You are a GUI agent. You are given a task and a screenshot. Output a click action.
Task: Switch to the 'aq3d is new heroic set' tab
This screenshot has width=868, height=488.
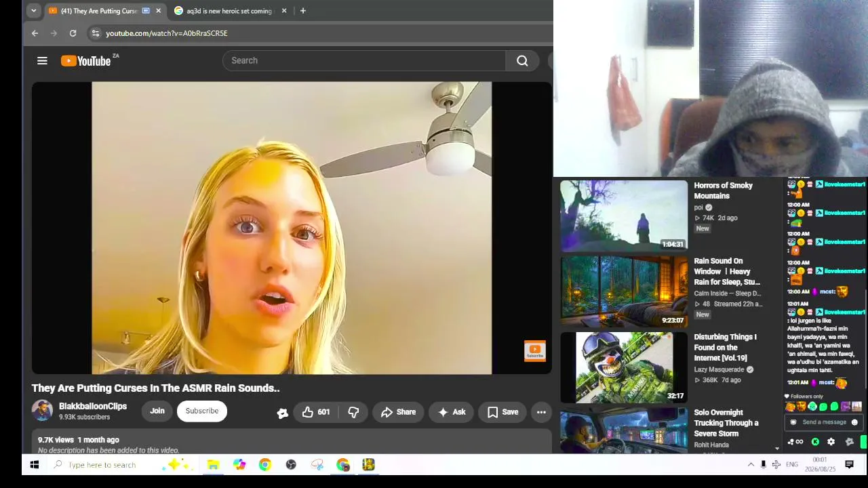coord(229,11)
